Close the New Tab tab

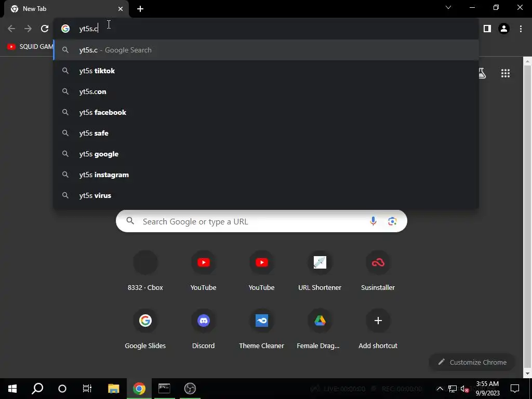tap(121, 9)
